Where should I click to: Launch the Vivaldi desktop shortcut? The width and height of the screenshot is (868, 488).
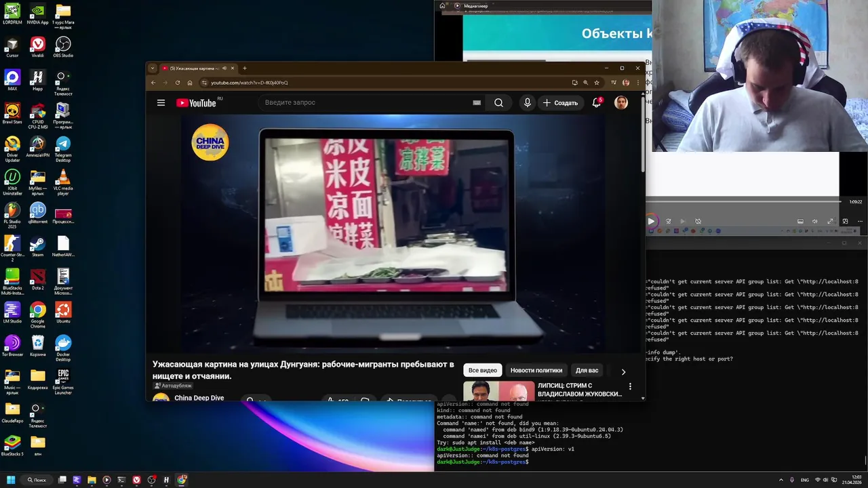click(x=38, y=47)
